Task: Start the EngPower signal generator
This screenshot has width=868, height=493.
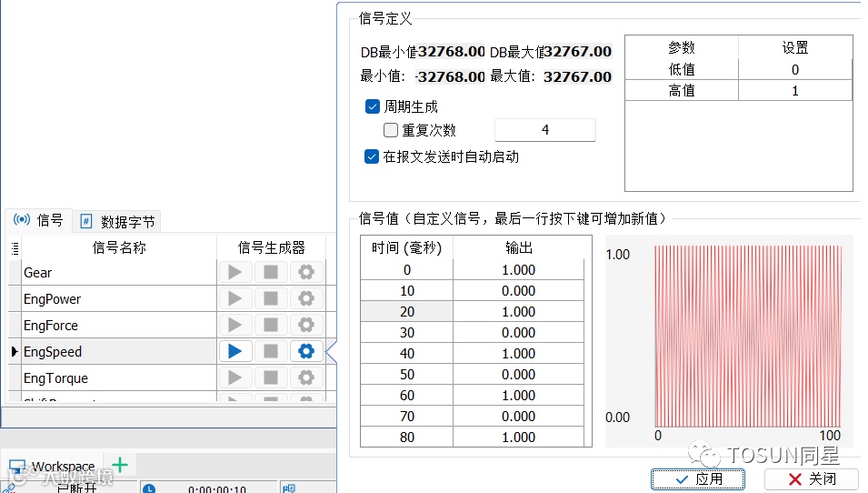Action: point(235,298)
